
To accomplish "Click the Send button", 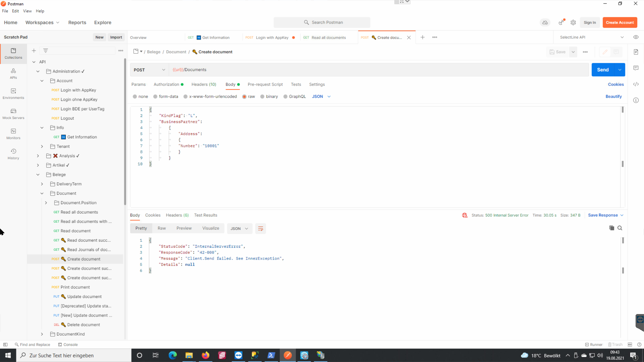I will (x=603, y=69).
